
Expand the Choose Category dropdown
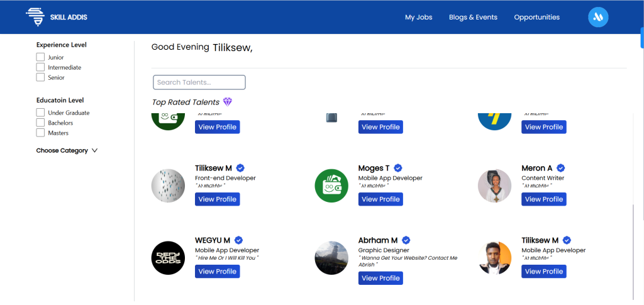coord(67,150)
